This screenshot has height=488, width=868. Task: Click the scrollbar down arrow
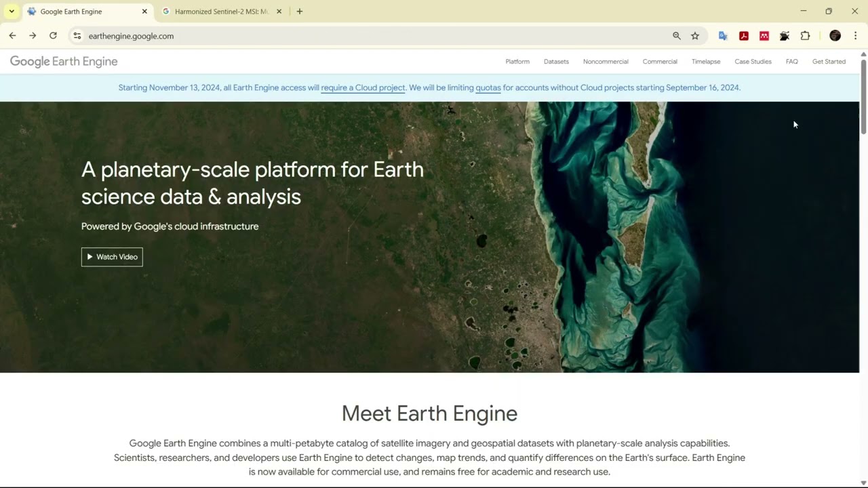pyautogui.click(x=863, y=483)
